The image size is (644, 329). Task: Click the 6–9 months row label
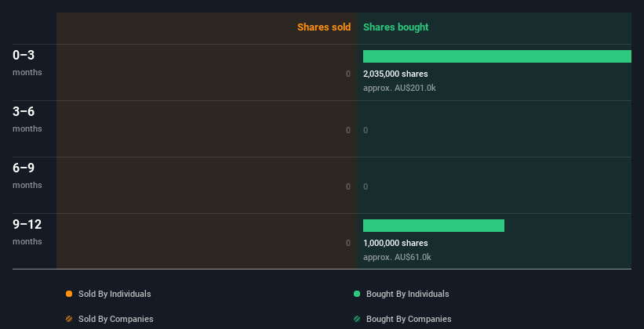pos(27,175)
